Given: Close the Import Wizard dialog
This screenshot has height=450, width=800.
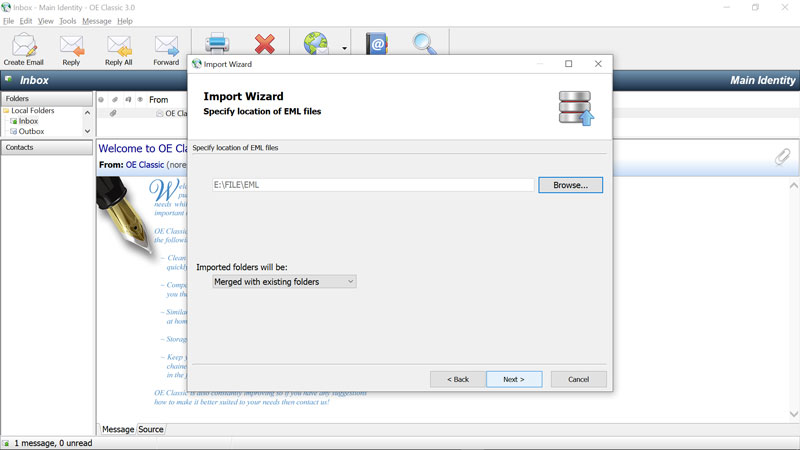Looking at the screenshot, I should (598, 64).
